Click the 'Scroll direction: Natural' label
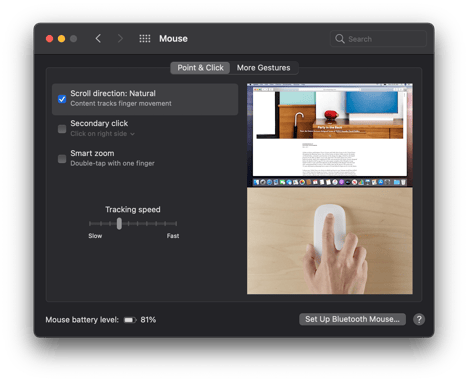This screenshot has height=382, width=468. pos(113,93)
